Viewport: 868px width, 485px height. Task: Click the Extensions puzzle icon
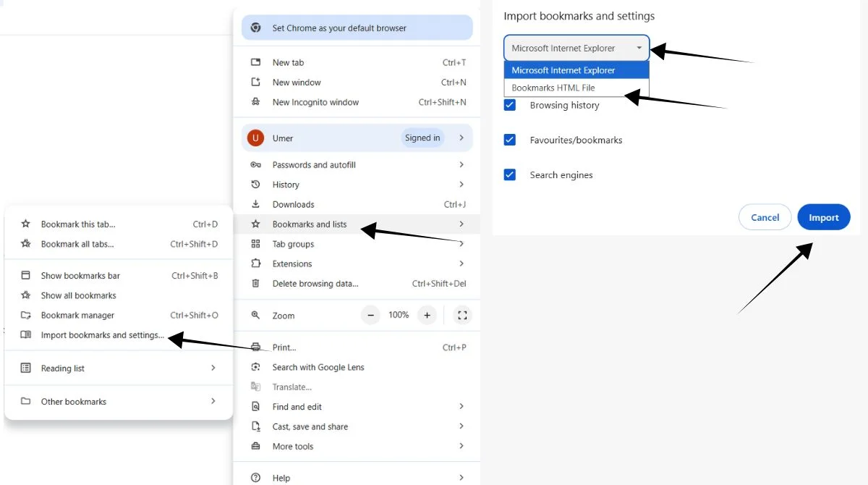(x=255, y=264)
